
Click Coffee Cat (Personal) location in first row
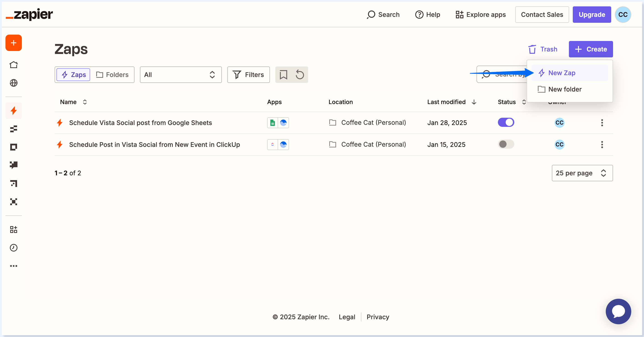pos(368,122)
